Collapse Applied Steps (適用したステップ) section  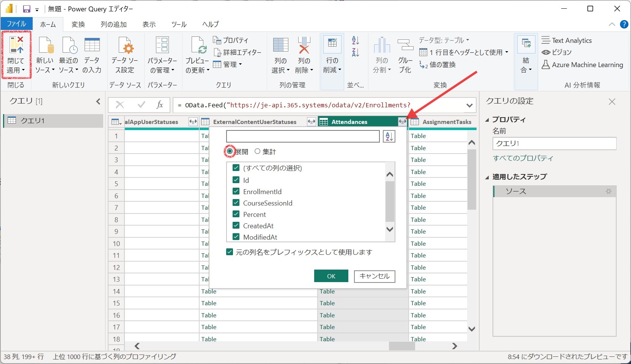coord(487,177)
